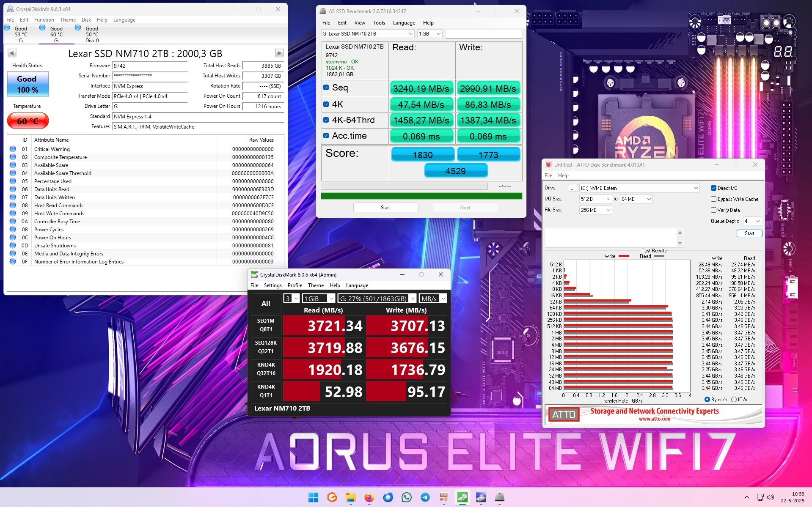Click Start button in ATTO Benchmark

(749, 233)
